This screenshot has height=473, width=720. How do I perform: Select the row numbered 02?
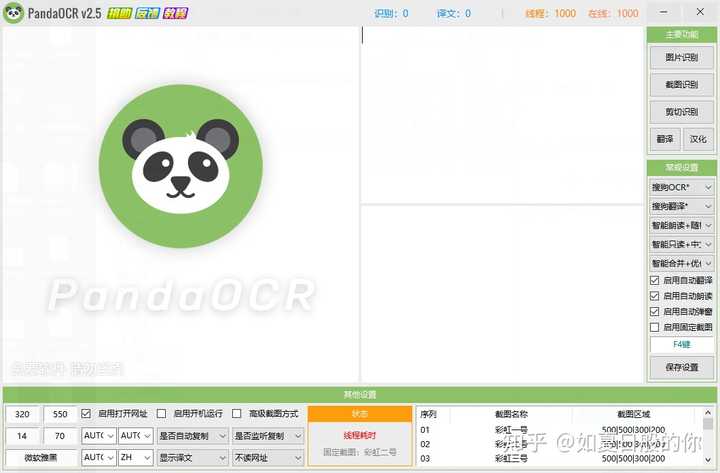point(559,444)
